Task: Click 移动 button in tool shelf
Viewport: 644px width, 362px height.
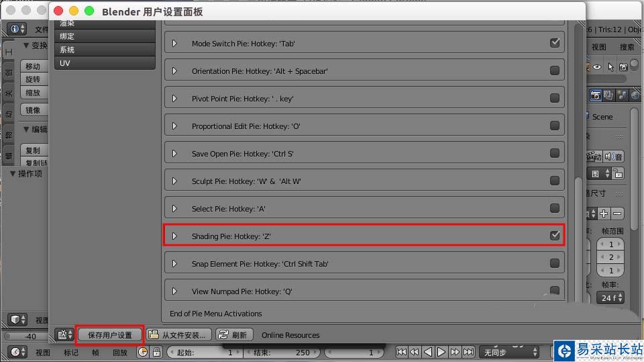Action: (34, 66)
